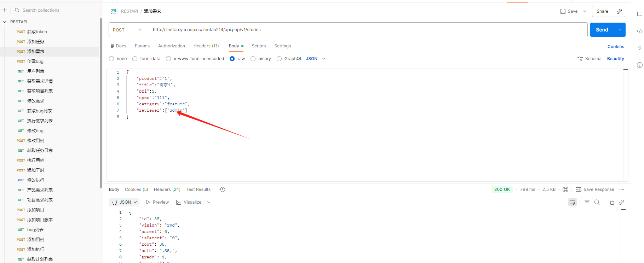Open the response Cookies (5) tab
644x263 pixels.
(x=137, y=189)
